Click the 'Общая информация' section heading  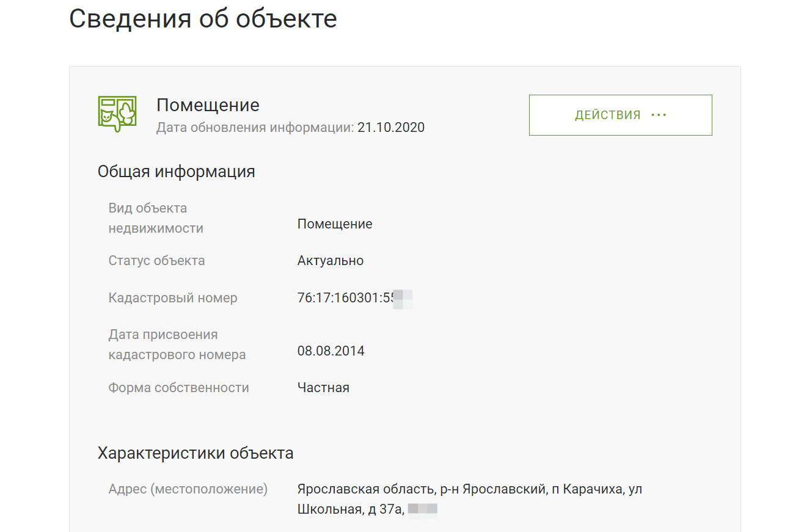[176, 172]
